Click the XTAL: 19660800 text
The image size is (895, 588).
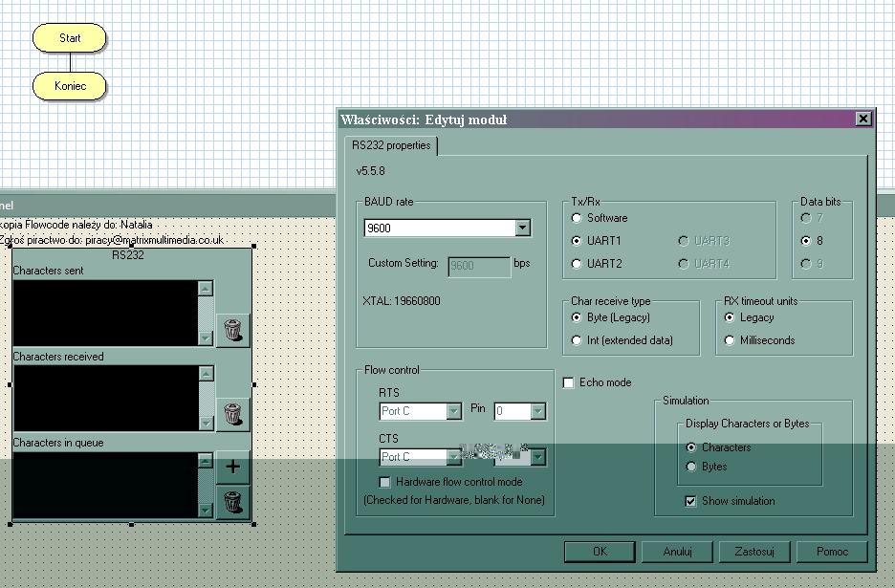click(x=402, y=301)
